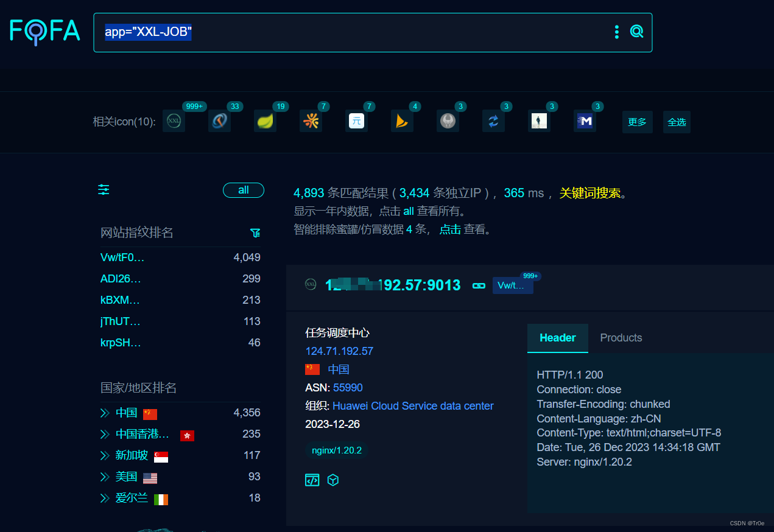Toggle the 'all' data range pill

click(x=244, y=190)
